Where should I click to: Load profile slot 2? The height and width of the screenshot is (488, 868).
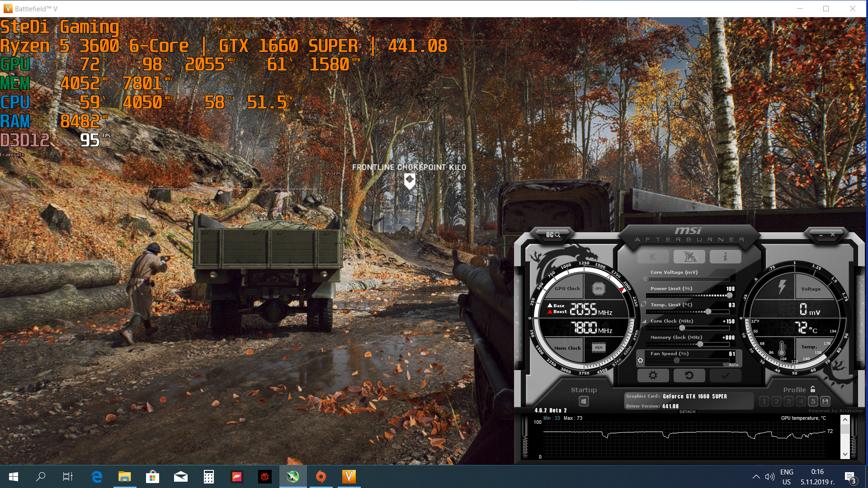[x=776, y=401]
